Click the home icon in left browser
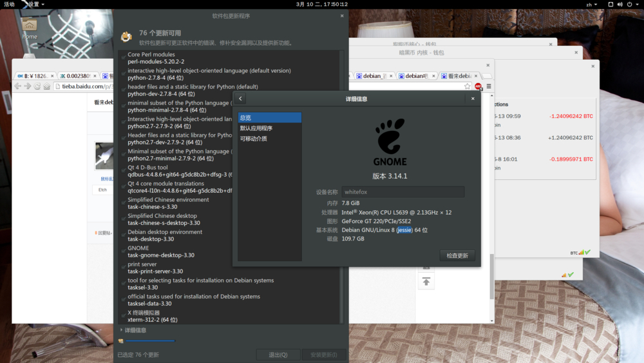 coord(47,86)
